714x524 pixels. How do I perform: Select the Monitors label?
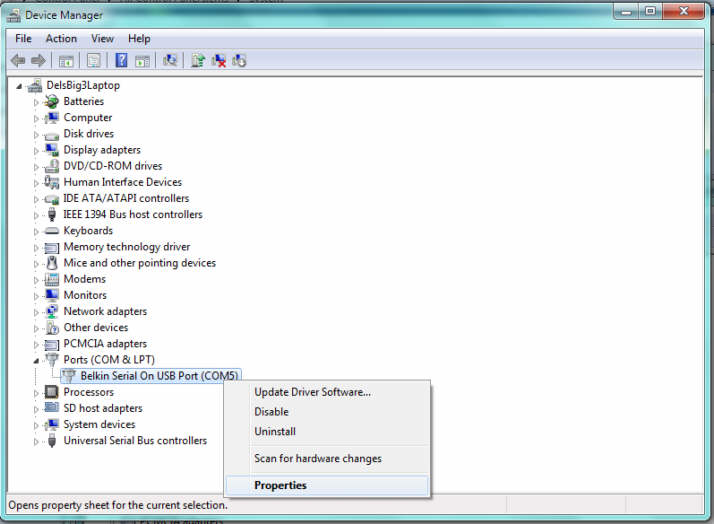[85, 295]
